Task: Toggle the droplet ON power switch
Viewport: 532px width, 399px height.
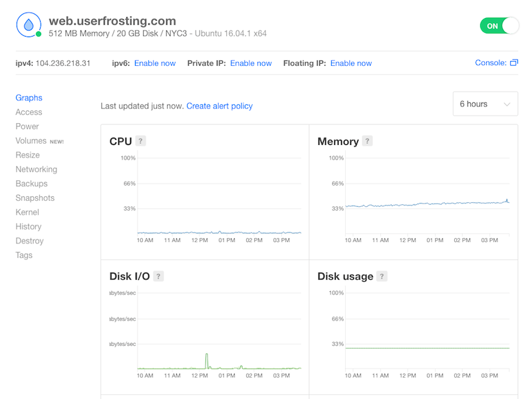Action: click(499, 26)
